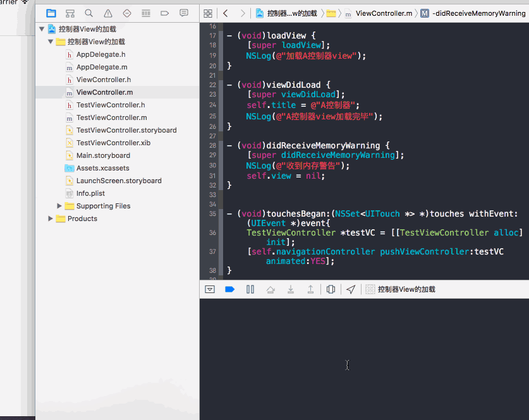Image resolution: width=529 pixels, height=420 pixels.
Task: Open Info.plist file
Action: 90,193
